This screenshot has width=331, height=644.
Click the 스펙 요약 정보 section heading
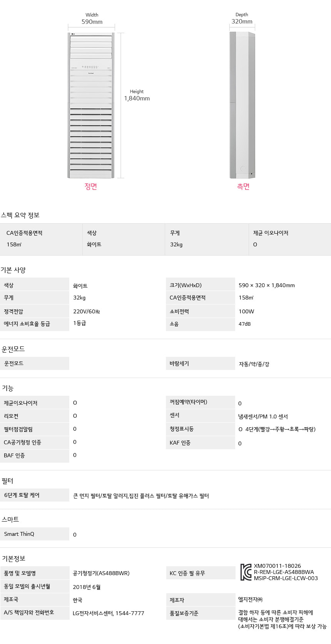tap(20, 215)
